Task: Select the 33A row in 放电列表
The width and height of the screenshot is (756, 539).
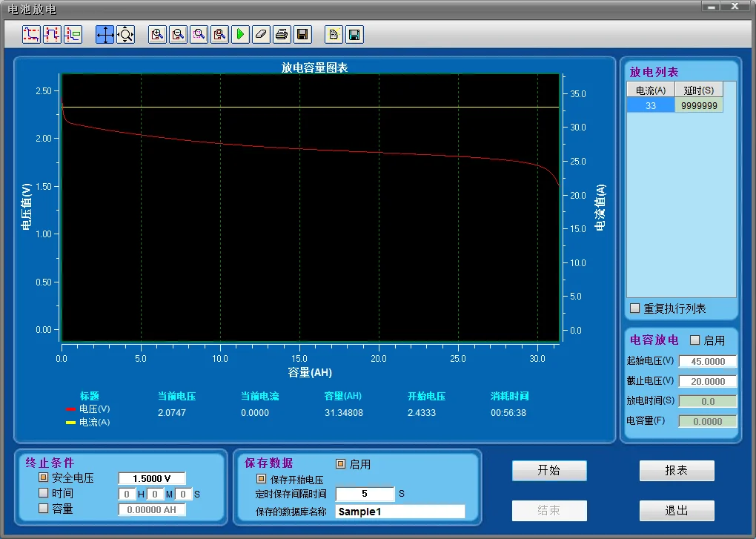Action: (650, 105)
